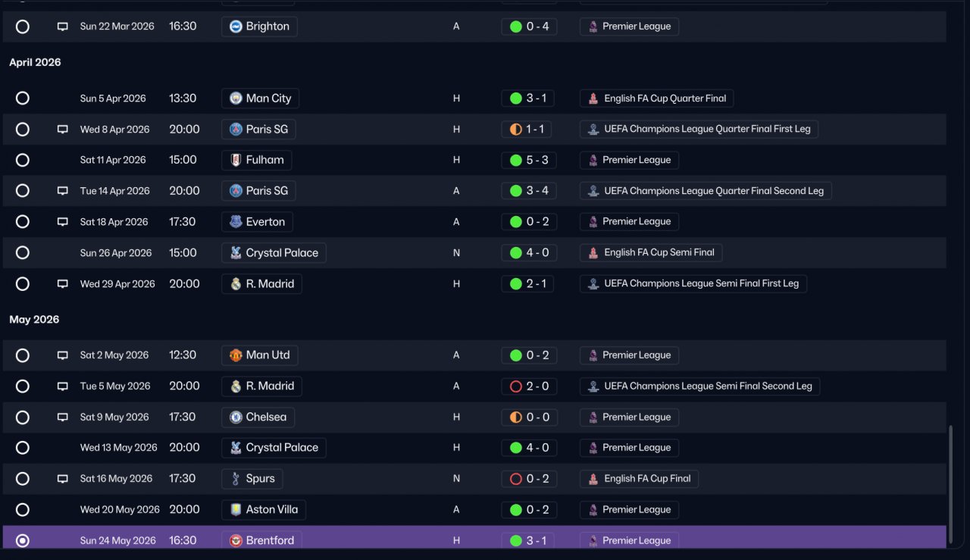Click the TV icon beside the Everton fixture

63,222
